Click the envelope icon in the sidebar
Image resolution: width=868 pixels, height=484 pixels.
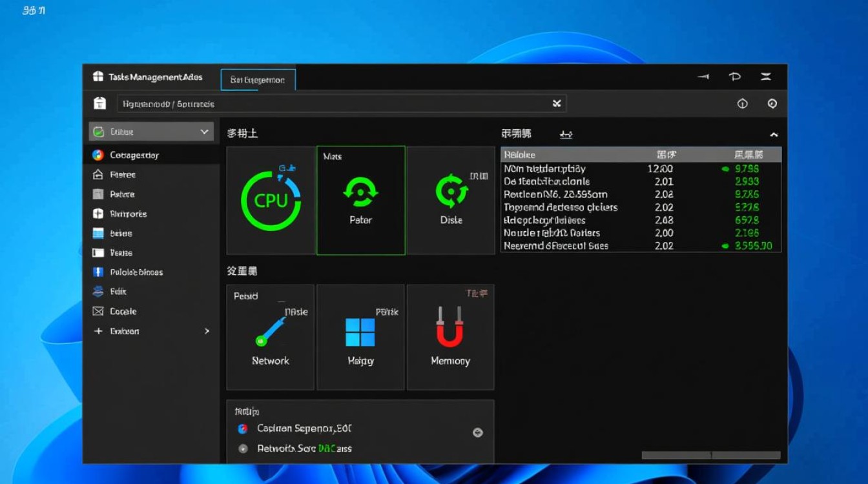point(98,311)
